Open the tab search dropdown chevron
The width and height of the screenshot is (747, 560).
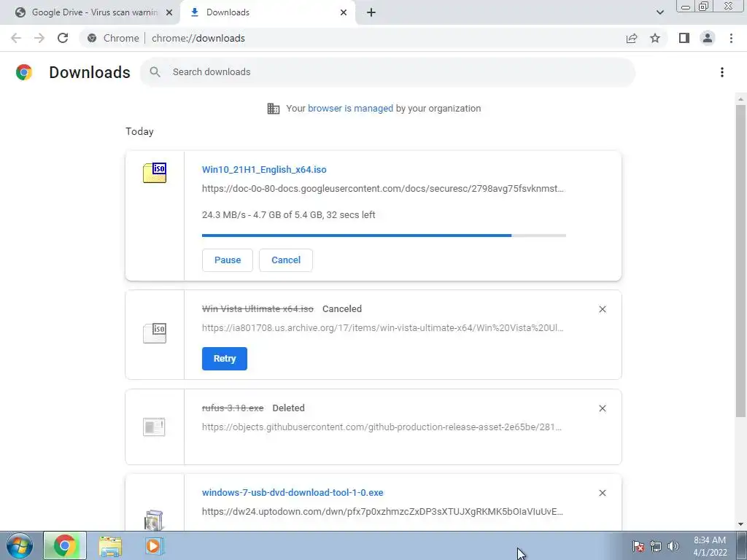tap(659, 12)
